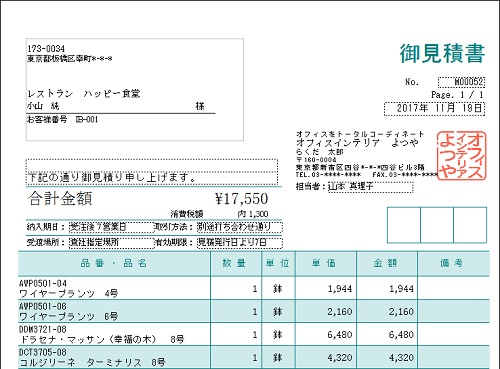Click item name ワイヤープランツ 6号

pyautogui.click(x=69, y=316)
